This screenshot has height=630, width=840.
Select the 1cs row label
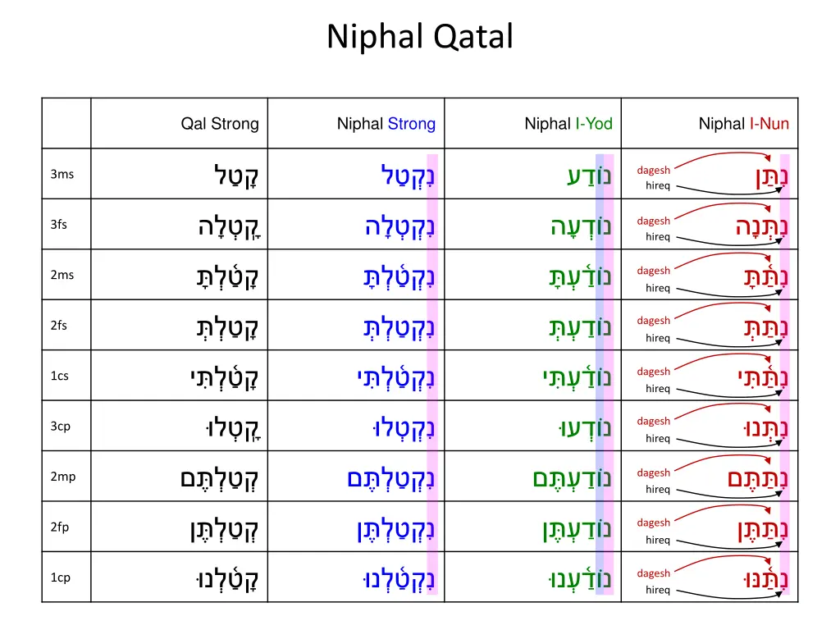pyautogui.click(x=59, y=377)
